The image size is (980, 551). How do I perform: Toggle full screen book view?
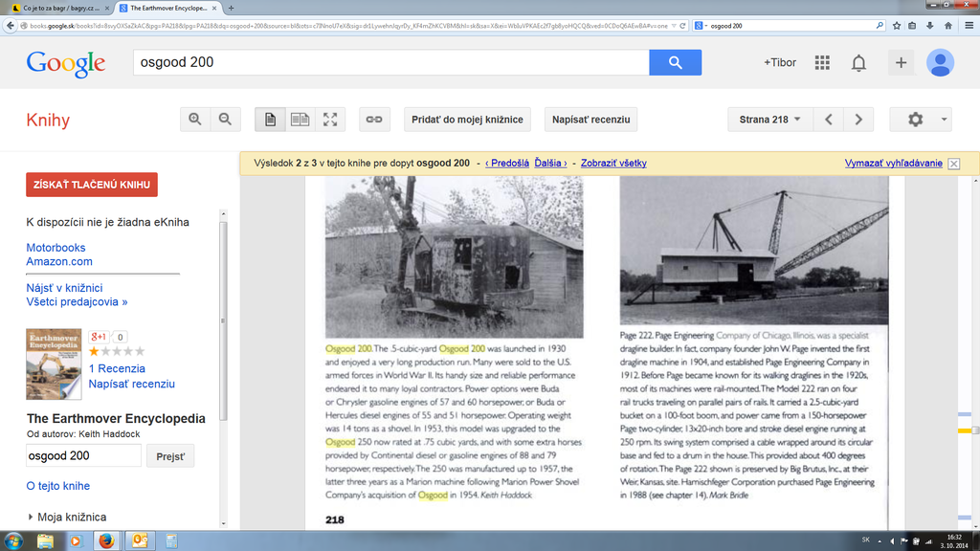(330, 120)
